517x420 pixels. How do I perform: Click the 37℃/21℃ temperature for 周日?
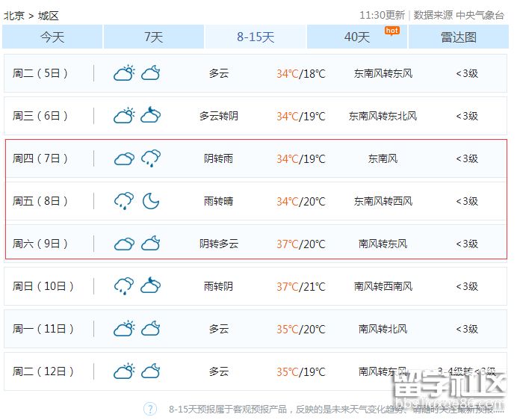[x=301, y=286]
